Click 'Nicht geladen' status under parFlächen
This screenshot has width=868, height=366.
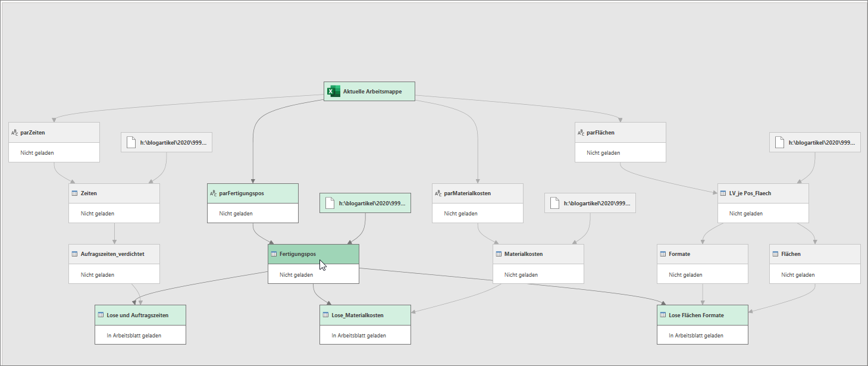coord(604,153)
